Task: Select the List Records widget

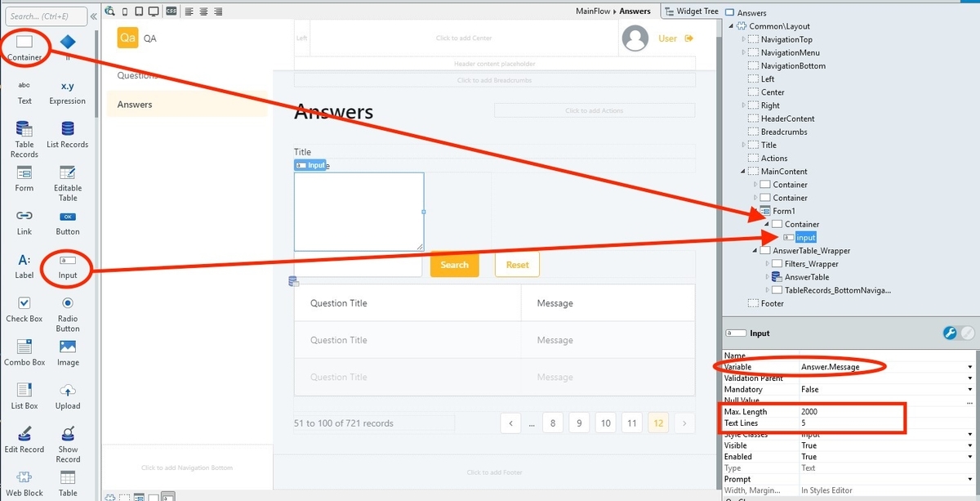Action: tap(68, 135)
